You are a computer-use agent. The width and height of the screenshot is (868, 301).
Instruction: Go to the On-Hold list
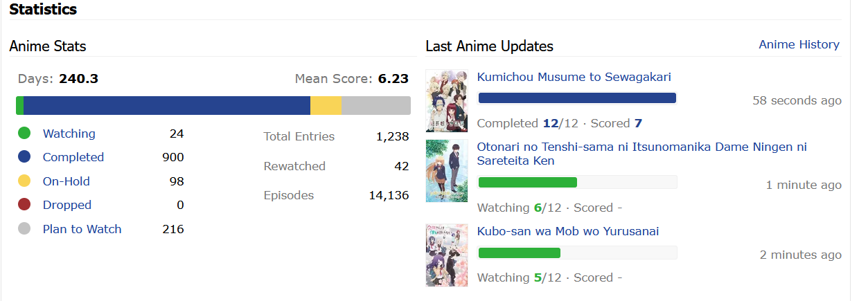tap(66, 181)
